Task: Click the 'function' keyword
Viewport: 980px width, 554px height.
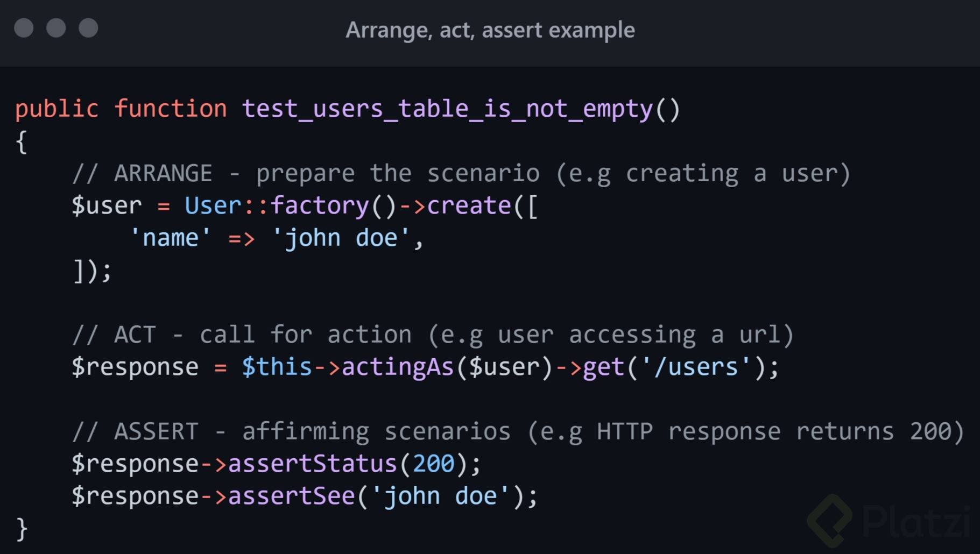Action: click(x=171, y=109)
